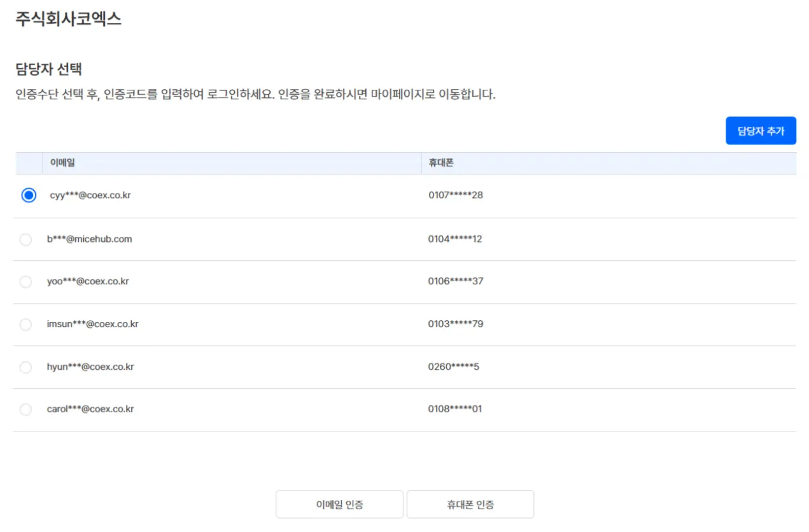
Task: Choose the carol***@coex.co.kr radio option
Action: pyautogui.click(x=25, y=409)
